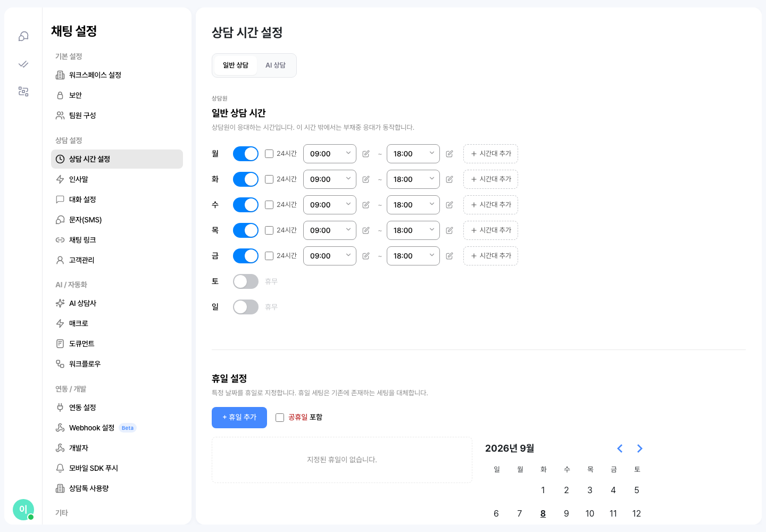Open 보안 settings with lock icon
766x532 pixels.
(117, 95)
